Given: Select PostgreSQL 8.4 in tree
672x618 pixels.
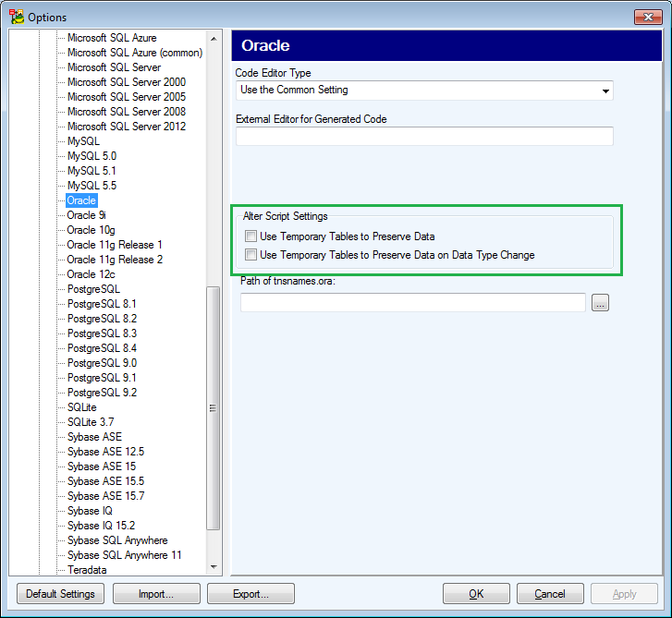Looking at the screenshot, I should click(x=102, y=348).
